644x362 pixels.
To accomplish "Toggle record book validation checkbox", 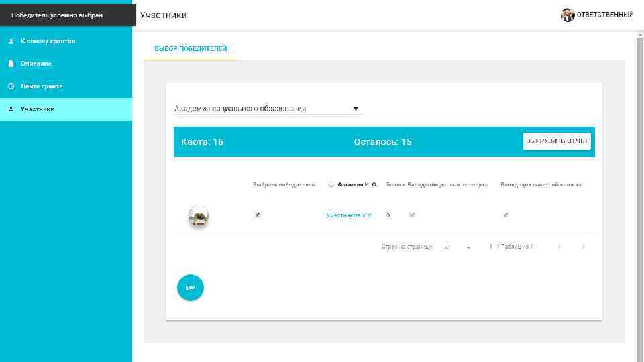I will point(506,215).
